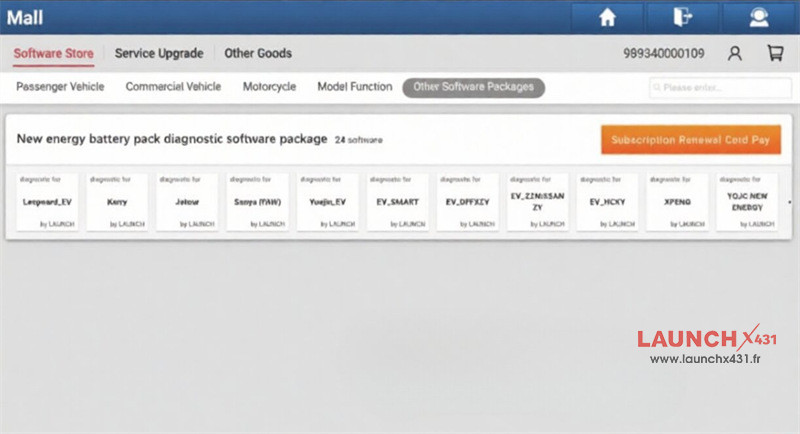The width and height of the screenshot is (800, 434).
Task: Switch to Software Store tab
Action: [54, 53]
